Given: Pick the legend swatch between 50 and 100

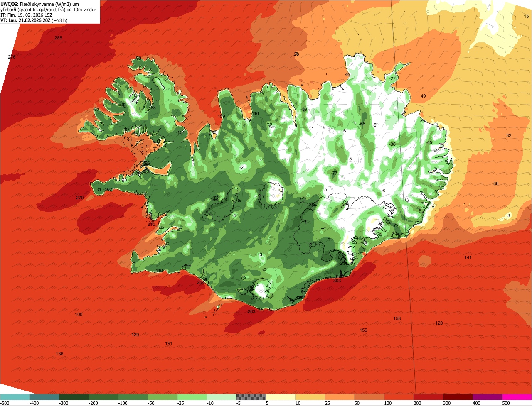Looking at the screenshot, I should (369, 396).
